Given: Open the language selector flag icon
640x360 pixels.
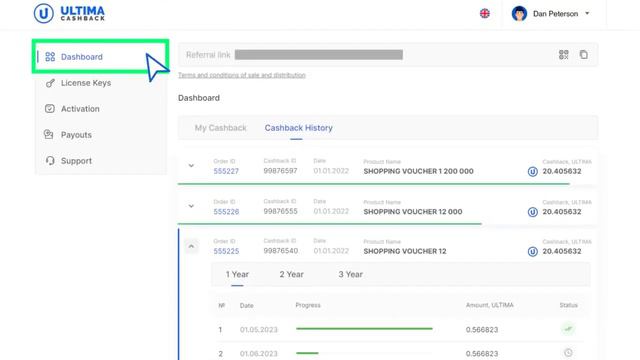Looking at the screenshot, I should 484,13.
